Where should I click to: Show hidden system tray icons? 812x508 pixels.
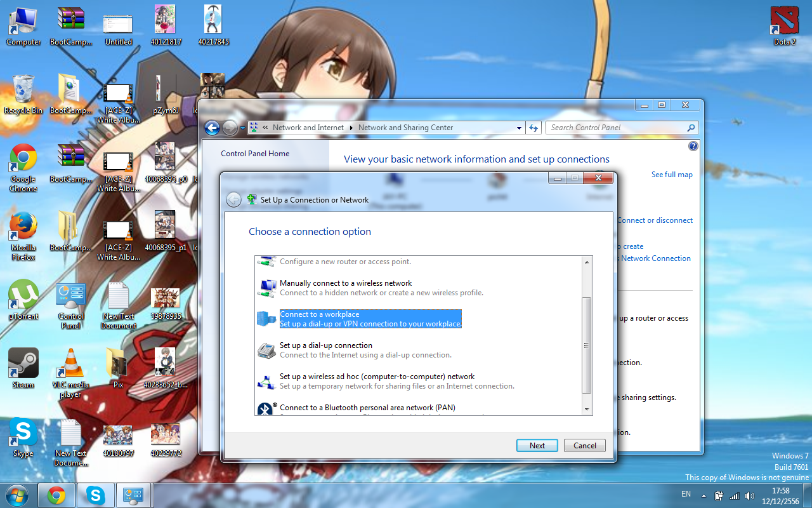[703, 495]
